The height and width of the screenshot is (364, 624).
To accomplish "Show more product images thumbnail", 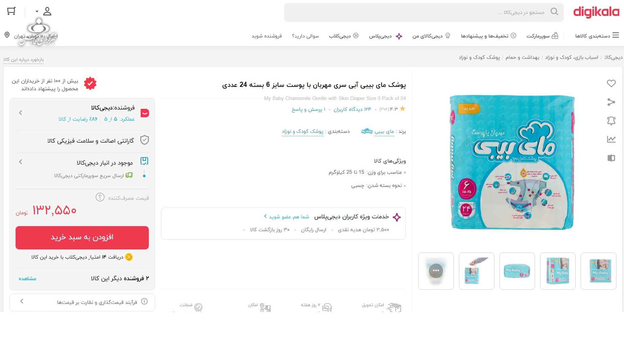I will pos(436,271).
